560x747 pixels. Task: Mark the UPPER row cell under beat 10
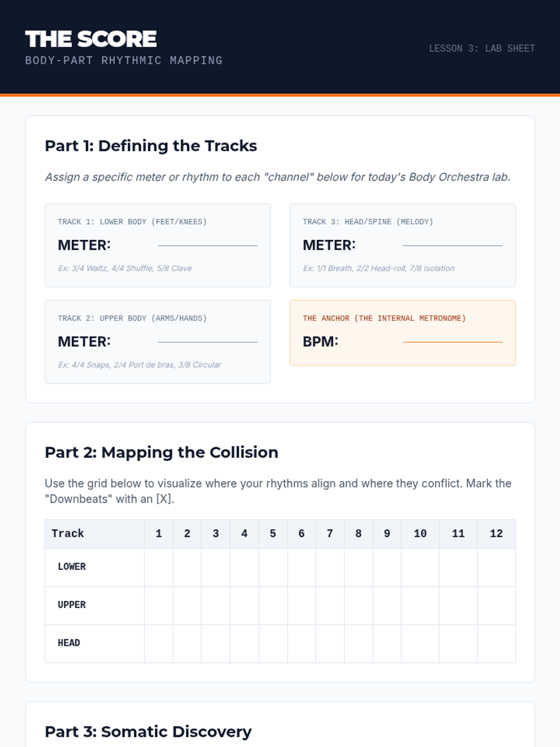420,606
